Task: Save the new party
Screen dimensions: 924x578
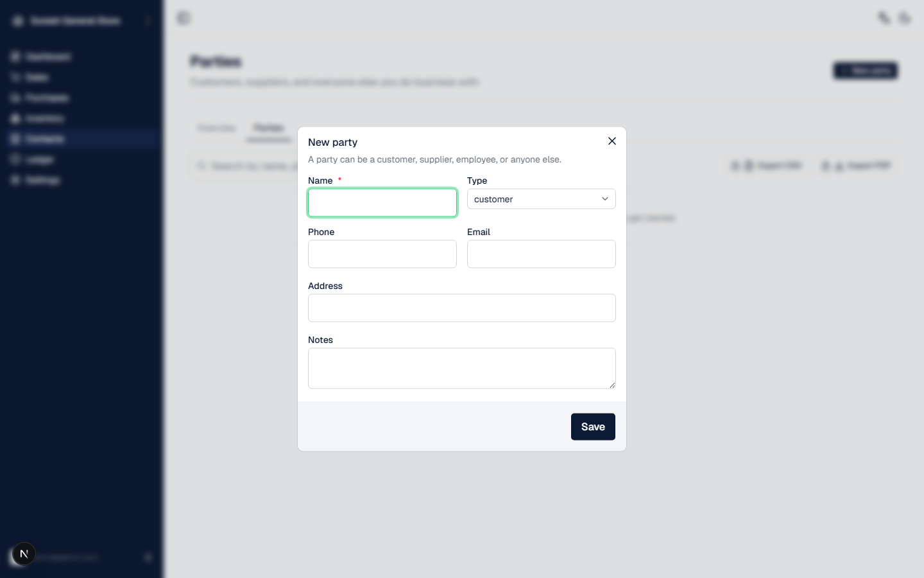Action: (x=593, y=426)
